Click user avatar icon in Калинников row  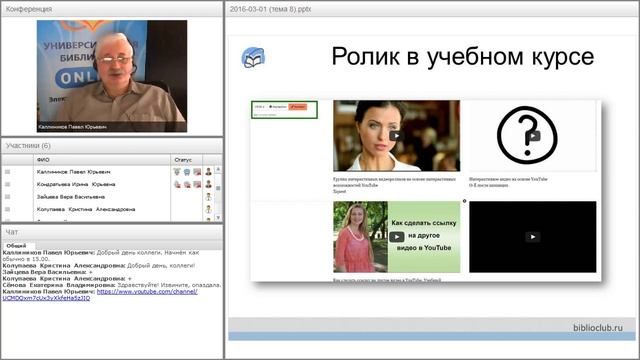[209, 172]
